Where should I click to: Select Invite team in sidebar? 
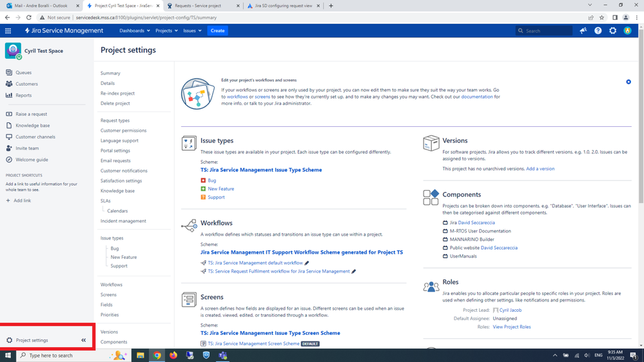27,148
